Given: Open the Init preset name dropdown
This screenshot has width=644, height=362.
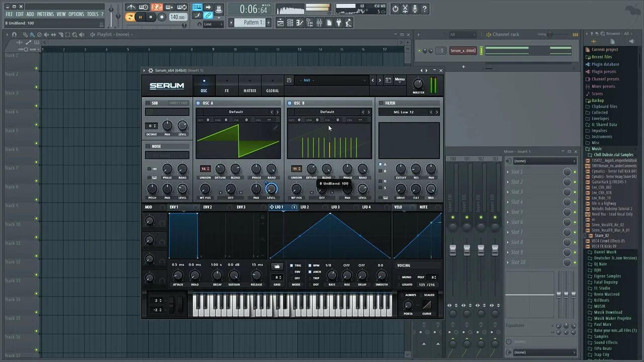Looking at the screenshot, I should point(332,80).
